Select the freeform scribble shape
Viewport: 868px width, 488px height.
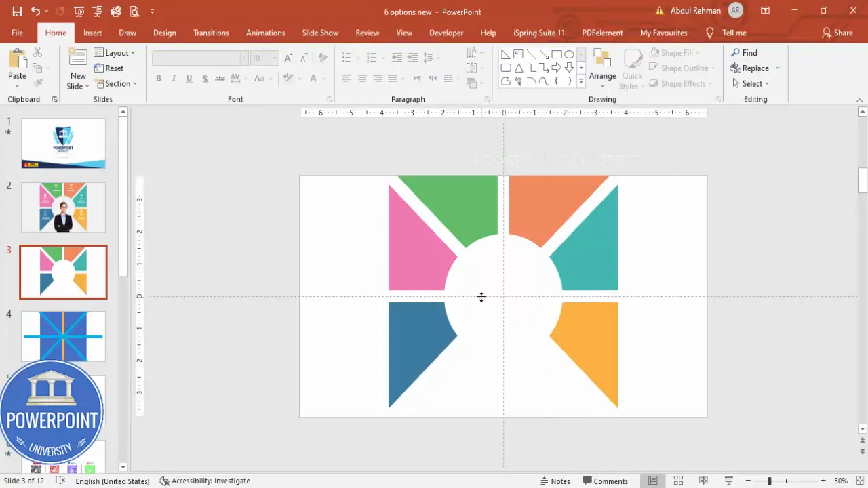[518, 81]
